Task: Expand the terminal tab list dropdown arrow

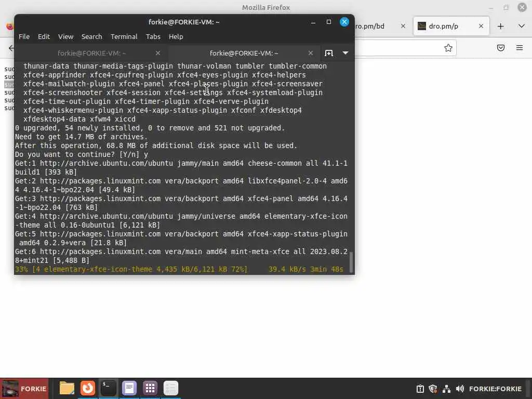Action: (345, 53)
